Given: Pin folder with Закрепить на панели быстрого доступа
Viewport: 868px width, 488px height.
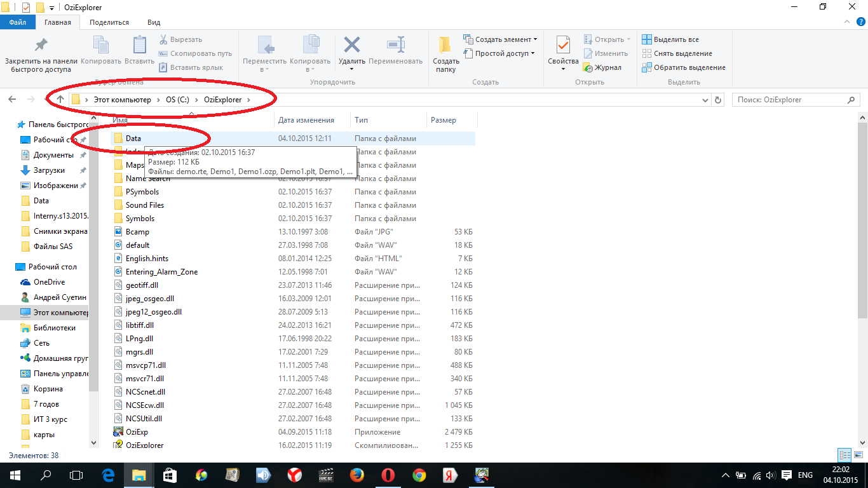Looking at the screenshot, I should click(x=41, y=55).
